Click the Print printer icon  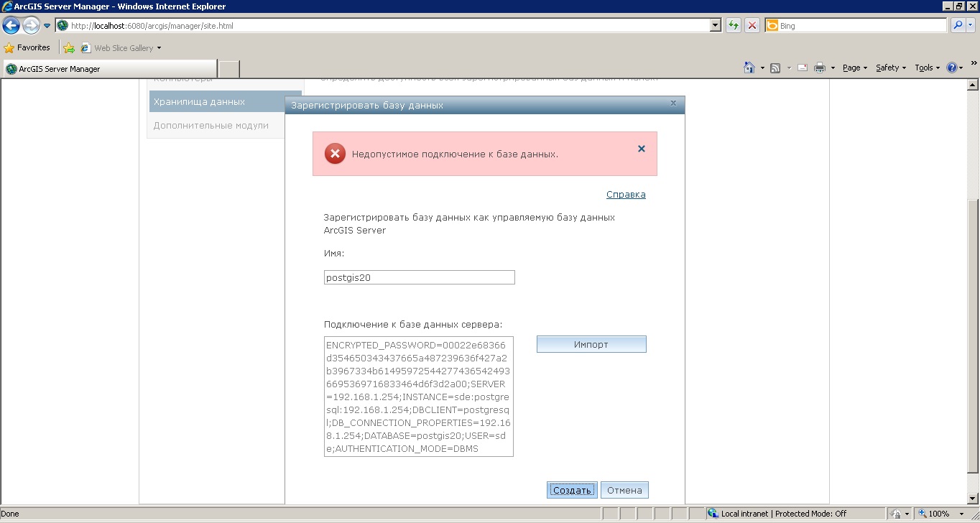tap(820, 68)
